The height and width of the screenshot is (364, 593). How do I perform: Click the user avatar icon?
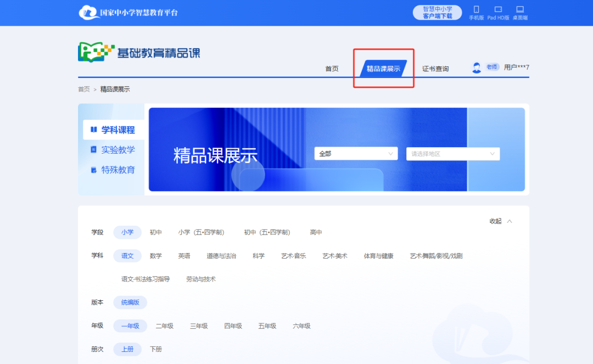pos(477,66)
